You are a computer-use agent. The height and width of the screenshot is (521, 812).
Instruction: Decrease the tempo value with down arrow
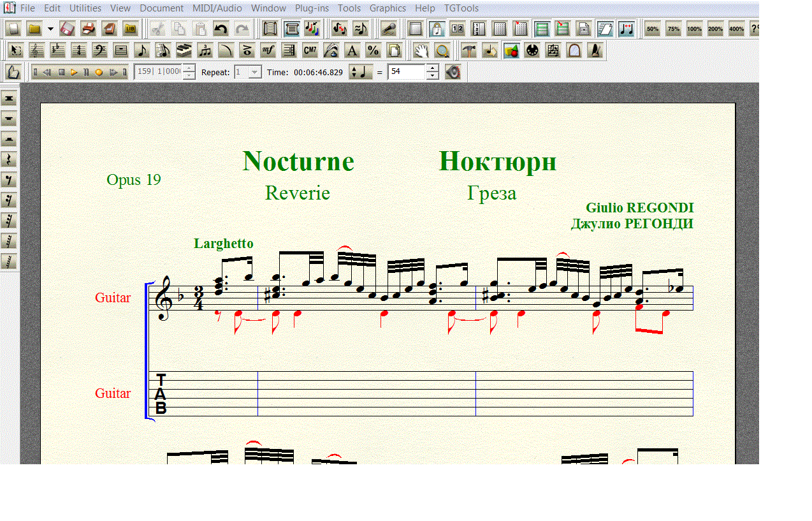pos(433,76)
